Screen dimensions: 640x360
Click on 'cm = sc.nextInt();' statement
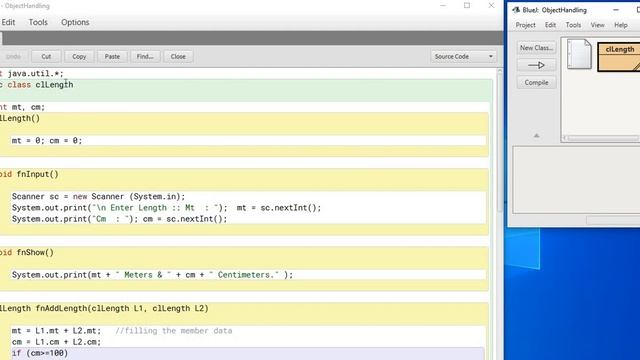coord(185,219)
